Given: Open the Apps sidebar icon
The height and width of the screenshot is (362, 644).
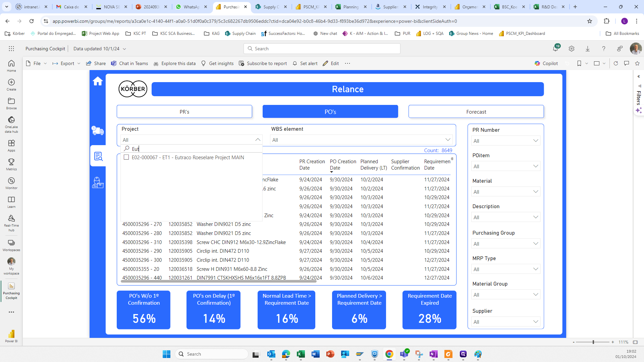Looking at the screenshot, I should (x=11, y=145).
